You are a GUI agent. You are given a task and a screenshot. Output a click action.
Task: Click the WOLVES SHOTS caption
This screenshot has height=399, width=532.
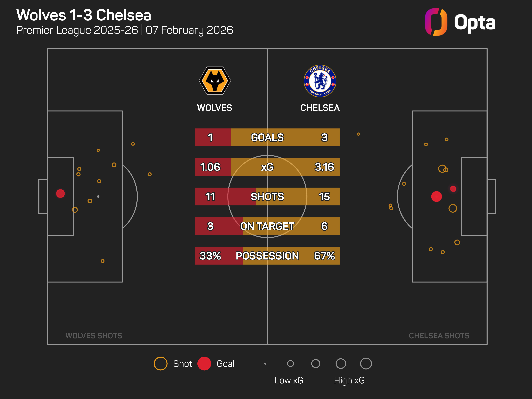coord(94,336)
